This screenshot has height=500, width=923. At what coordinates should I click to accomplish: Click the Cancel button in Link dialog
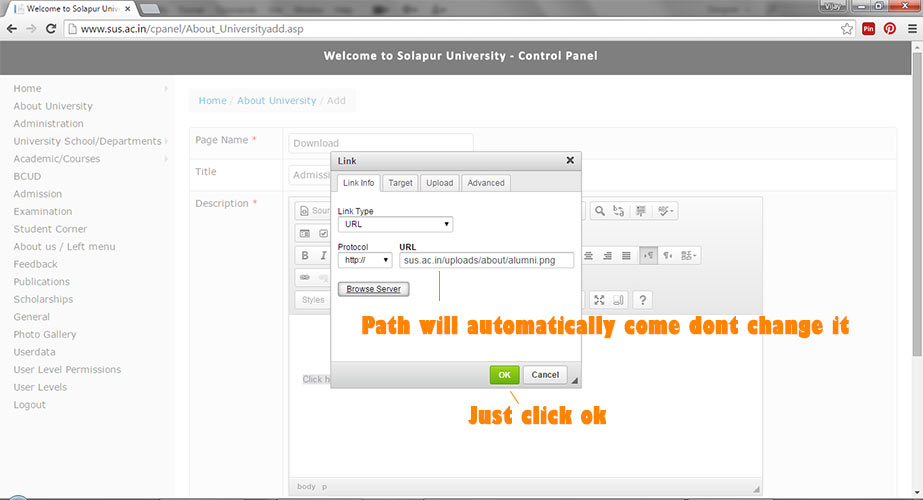[545, 375]
